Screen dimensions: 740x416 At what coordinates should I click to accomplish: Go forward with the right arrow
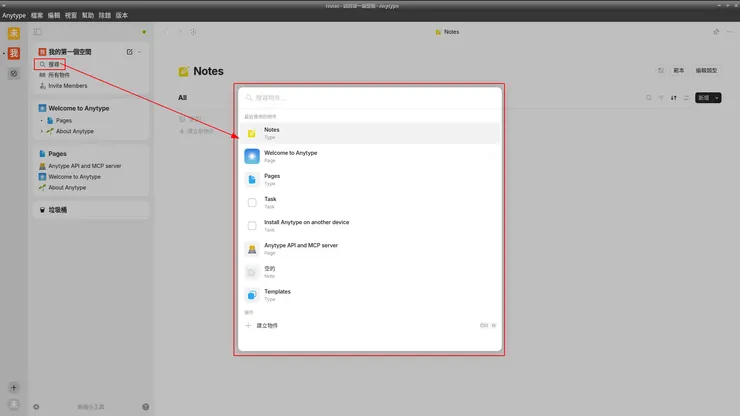pos(179,32)
